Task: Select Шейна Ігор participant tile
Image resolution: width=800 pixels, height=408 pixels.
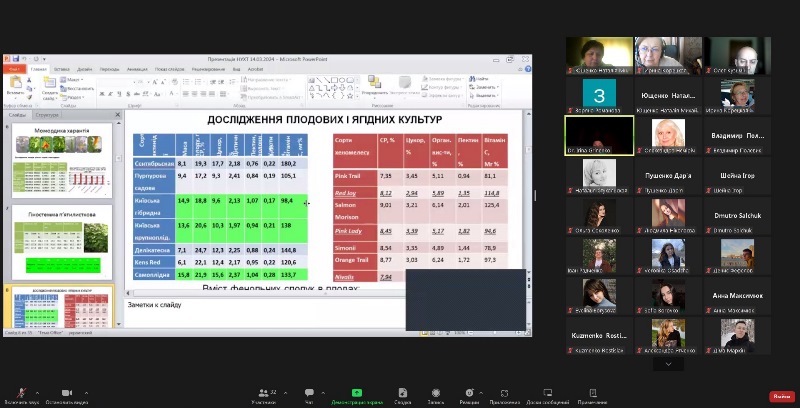Action: (x=737, y=175)
